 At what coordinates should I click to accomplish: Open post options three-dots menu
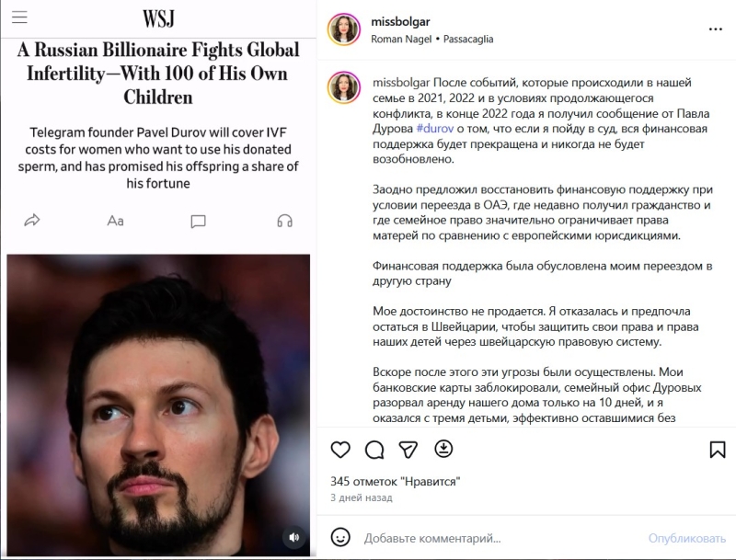click(715, 29)
